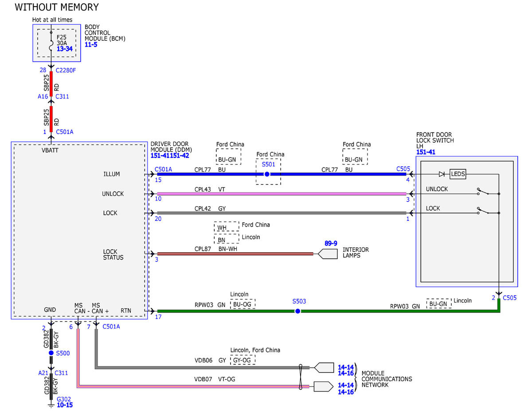Click the BU-GN Lincoln box near C505
Screen dimensions: 532x411
click(x=438, y=303)
